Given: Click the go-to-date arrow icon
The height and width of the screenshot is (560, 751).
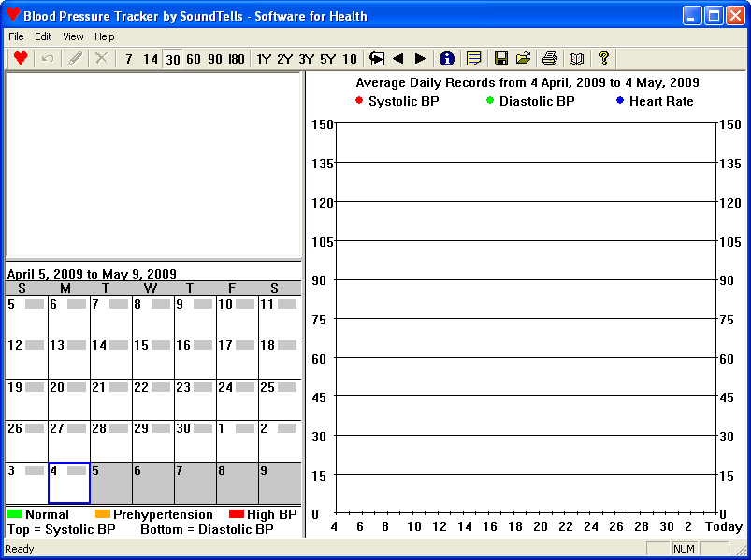Looking at the screenshot, I should tap(376, 58).
